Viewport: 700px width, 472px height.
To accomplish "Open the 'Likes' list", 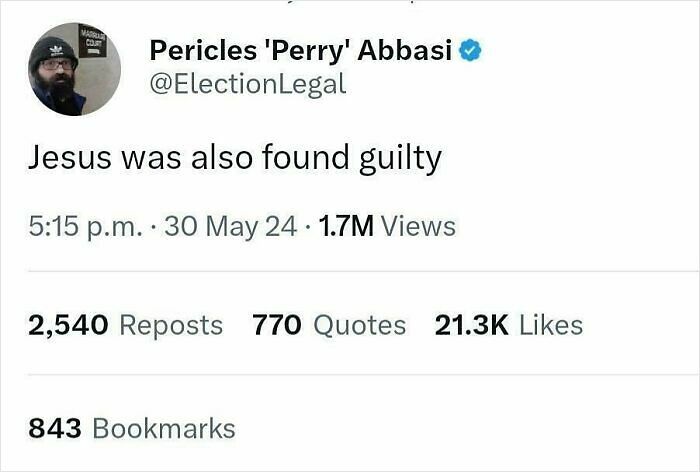I will tap(552, 325).
